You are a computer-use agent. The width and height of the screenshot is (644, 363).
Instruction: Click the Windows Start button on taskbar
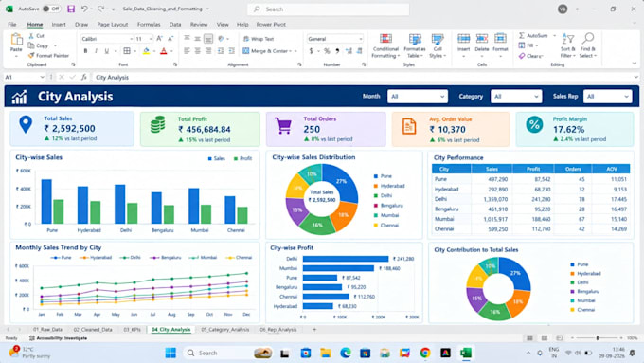click(170, 353)
